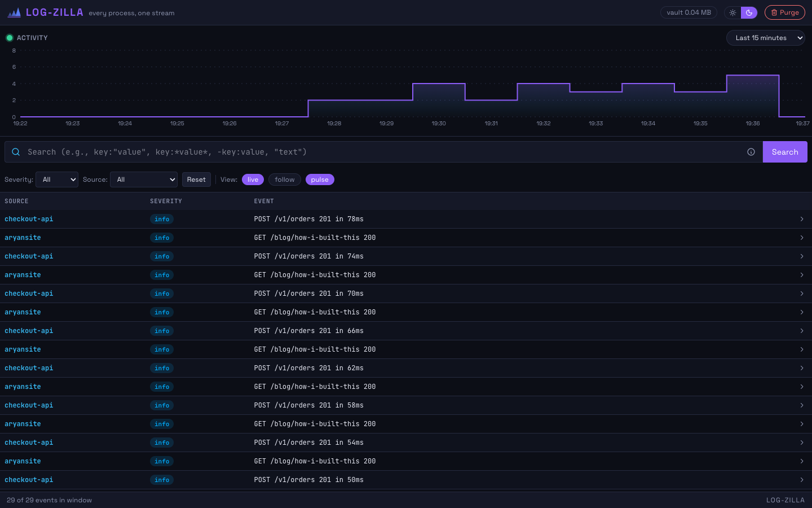Open the Last 15 minutes time range dropdown
This screenshot has height=508, width=812.
(766, 38)
